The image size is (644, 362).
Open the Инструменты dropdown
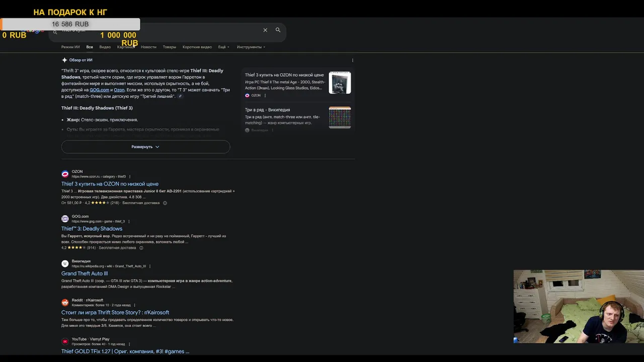(251, 47)
